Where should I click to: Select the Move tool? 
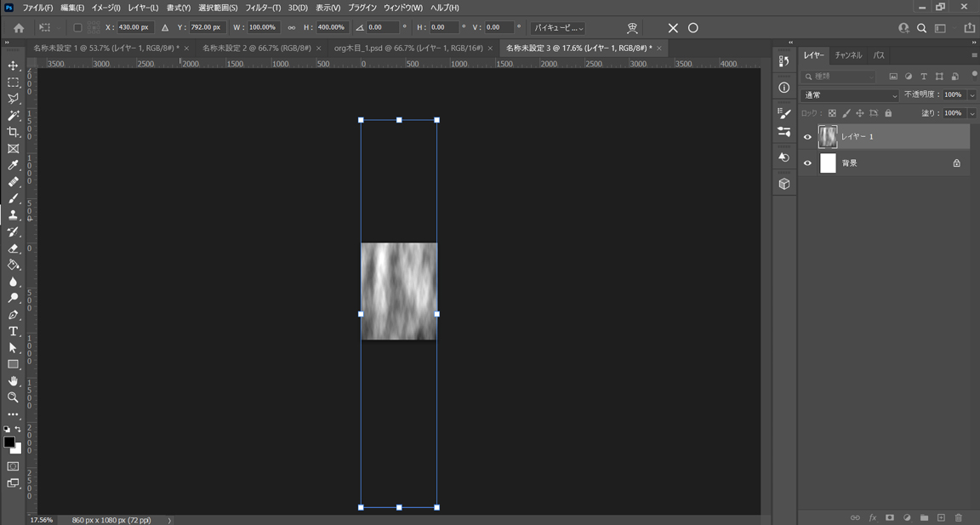pos(13,66)
